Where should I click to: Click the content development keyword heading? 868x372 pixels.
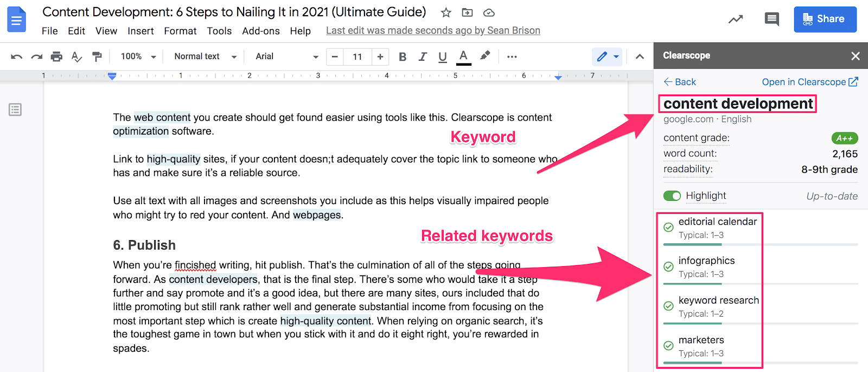[x=738, y=104]
